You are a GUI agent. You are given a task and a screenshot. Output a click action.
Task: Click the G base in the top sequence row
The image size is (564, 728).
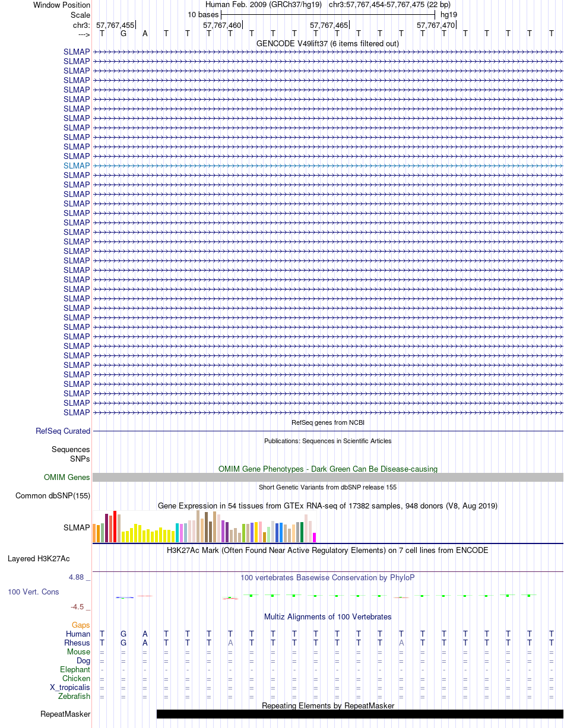pyautogui.click(x=123, y=33)
